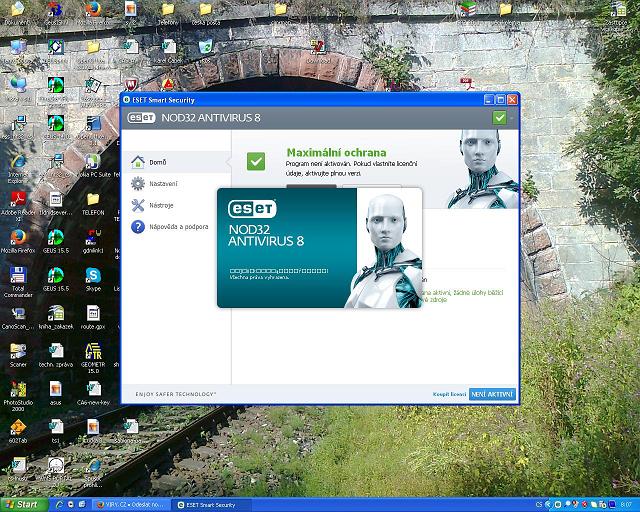640x512 pixels.
Task: Open the WinRAR books icon on desktop
Action: tap(467, 9)
